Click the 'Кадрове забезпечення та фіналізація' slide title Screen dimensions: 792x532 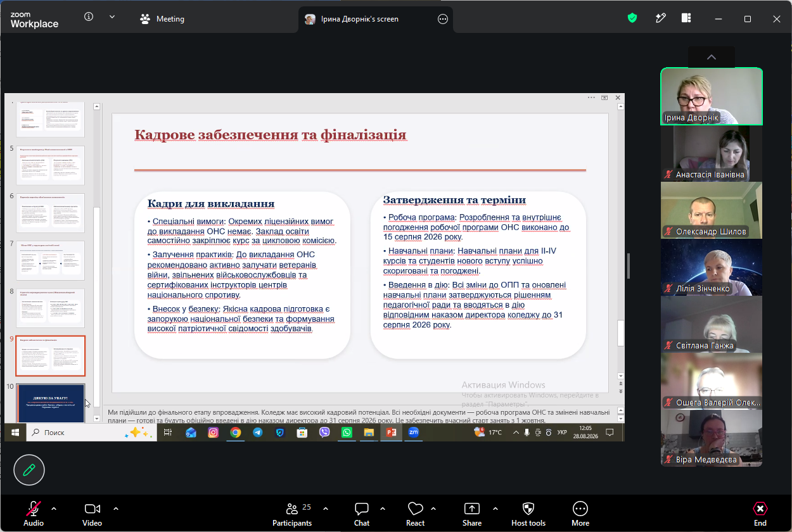[271, 135]
